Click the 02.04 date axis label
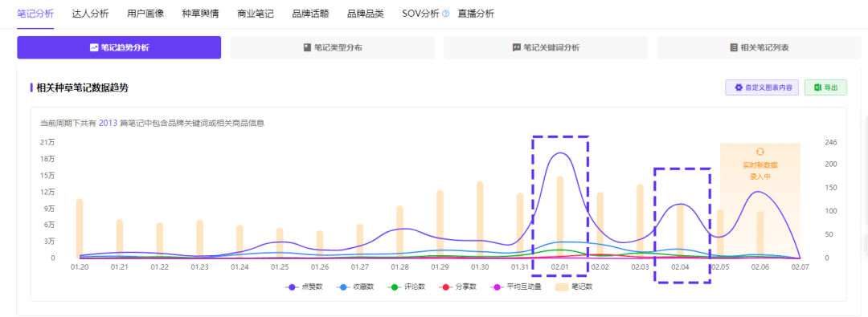Viewport: 868px width, 317px height. [680, 267]
